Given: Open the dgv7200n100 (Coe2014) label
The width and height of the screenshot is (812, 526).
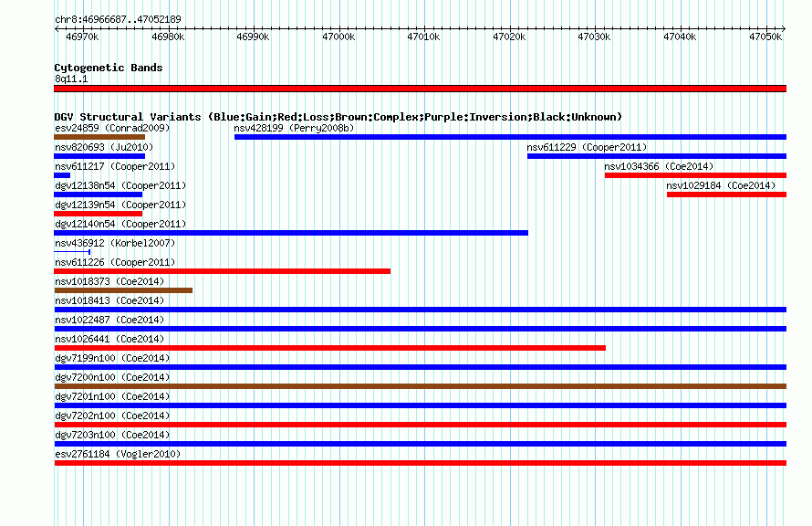Looking at the screenshot, I should 112,377.
